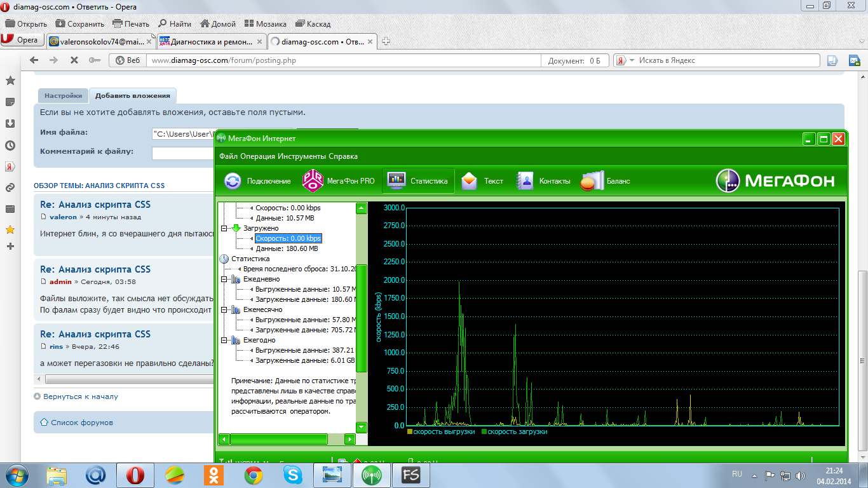Screen dimensions: 868x488
Task: Open the links panel in Opera sidebar
Action: (10, 187)
